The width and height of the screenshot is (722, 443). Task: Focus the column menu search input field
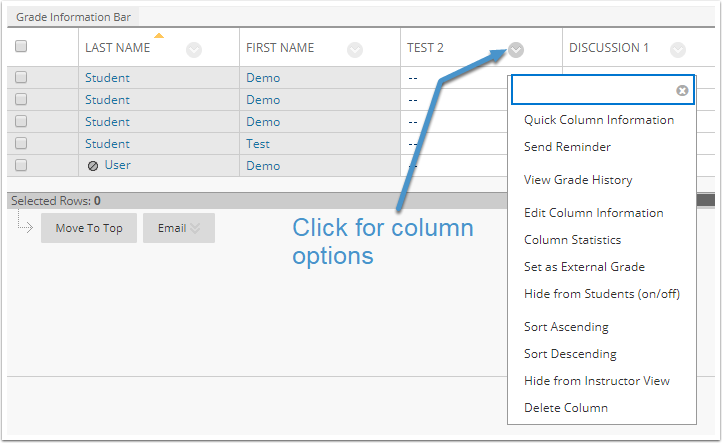tap(594, 90)
